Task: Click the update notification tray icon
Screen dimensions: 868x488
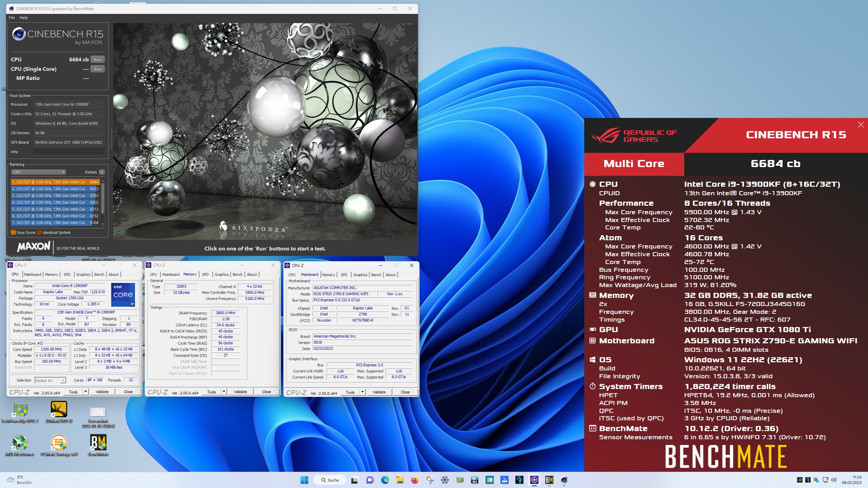Action: point(816,480)
